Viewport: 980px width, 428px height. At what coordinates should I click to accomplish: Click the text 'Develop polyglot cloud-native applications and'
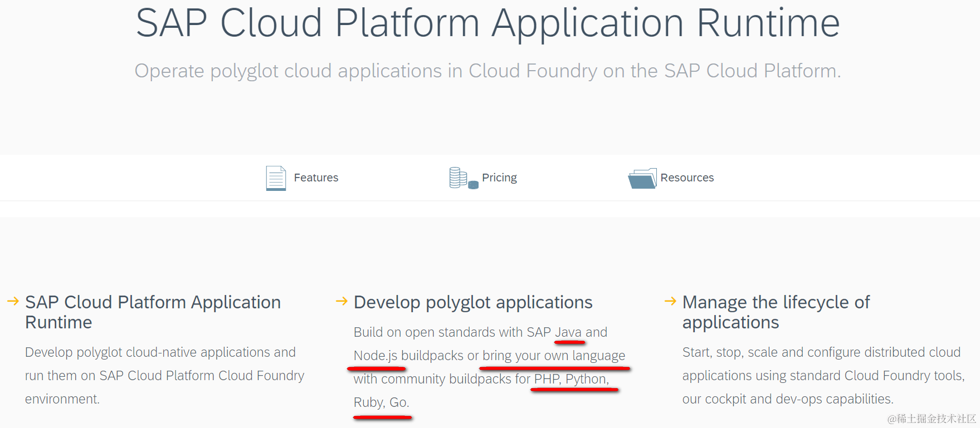coord(160,352)
